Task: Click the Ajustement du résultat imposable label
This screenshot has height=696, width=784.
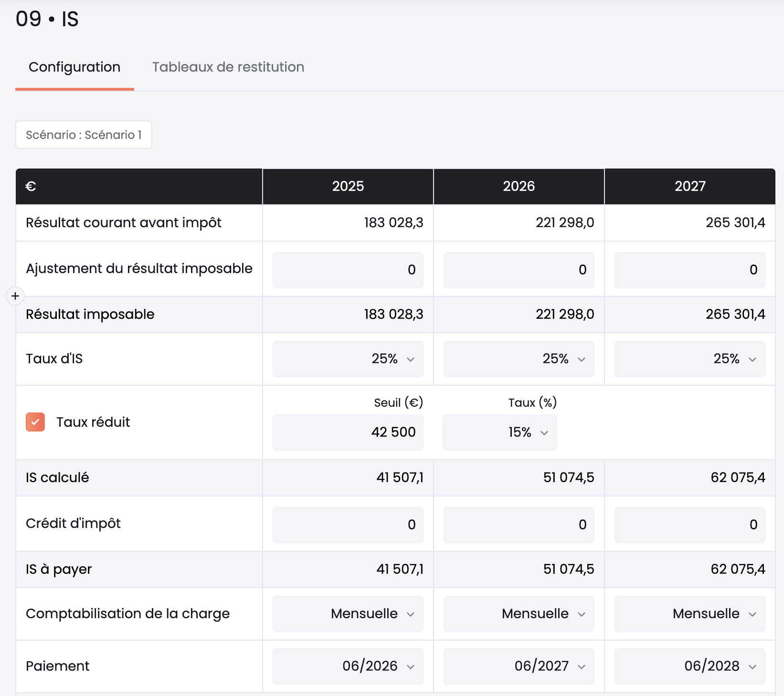Action: pyautogui.click(x=139, y=269)
